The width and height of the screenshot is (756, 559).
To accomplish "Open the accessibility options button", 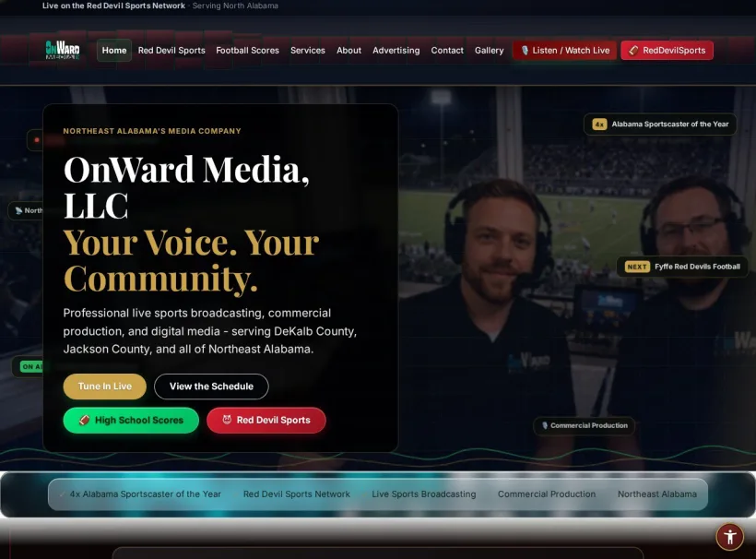I will 729,536.
